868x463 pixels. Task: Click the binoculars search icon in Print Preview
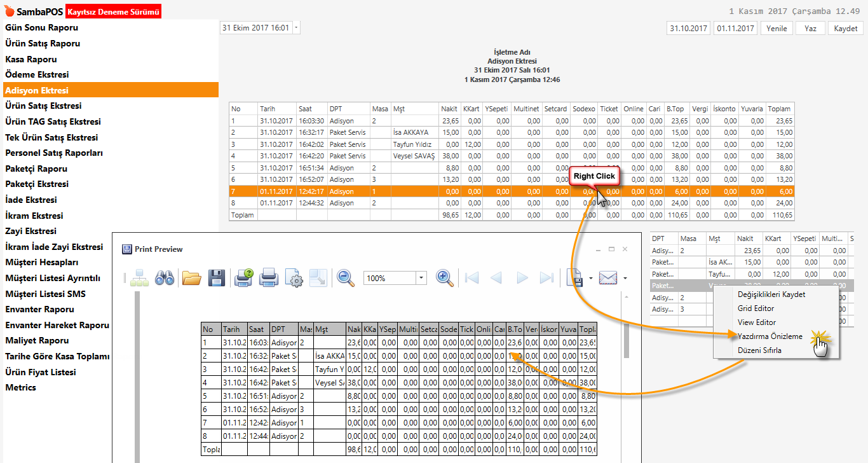coord(165,278)
